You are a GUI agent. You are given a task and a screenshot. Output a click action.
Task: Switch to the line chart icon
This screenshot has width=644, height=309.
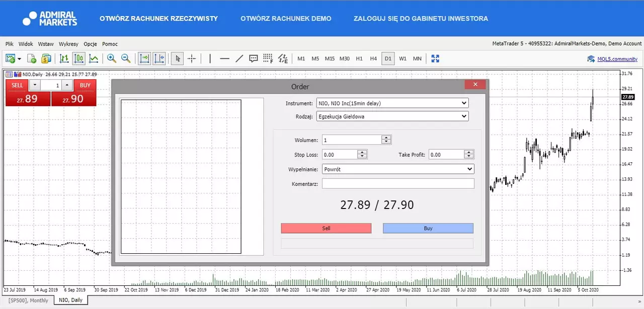point(94,59)
